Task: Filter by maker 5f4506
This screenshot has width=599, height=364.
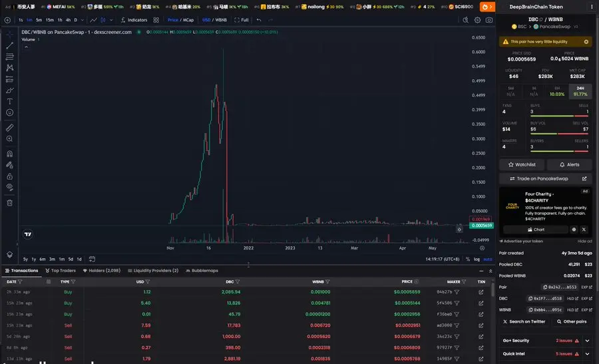Action: point(457,303)
